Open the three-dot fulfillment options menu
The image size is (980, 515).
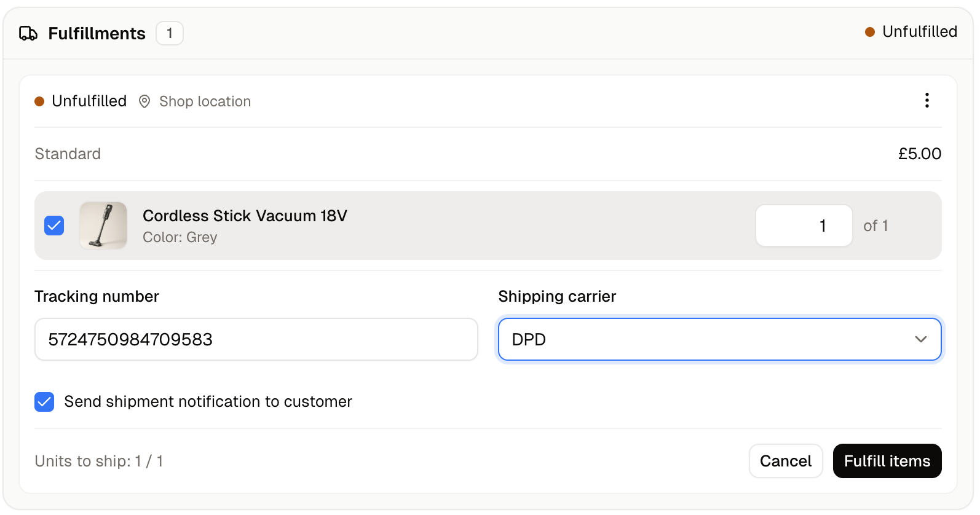coord(927,100)
